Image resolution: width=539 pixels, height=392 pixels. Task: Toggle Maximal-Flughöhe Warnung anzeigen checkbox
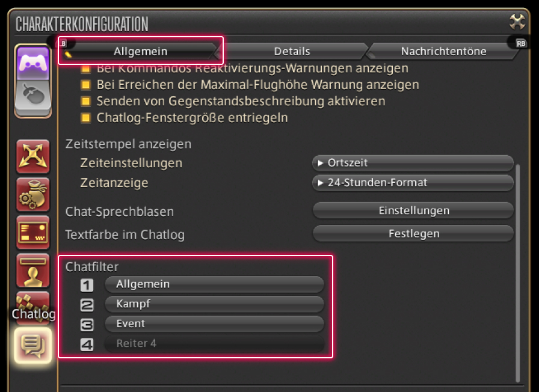[x=85, y=85]
